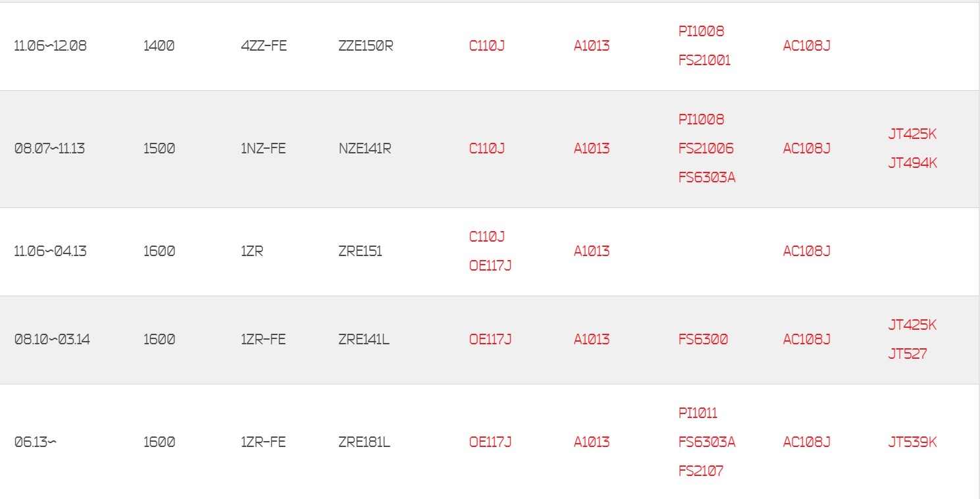Open AC108J link in ZZE150R row
Screen dimensions: 980x499
tap(806, 46)
